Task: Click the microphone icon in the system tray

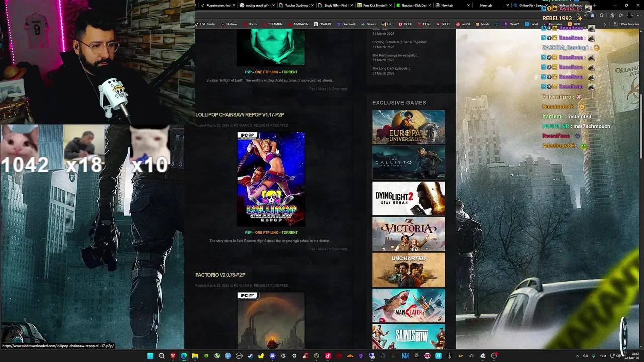Action: [594, 356]
